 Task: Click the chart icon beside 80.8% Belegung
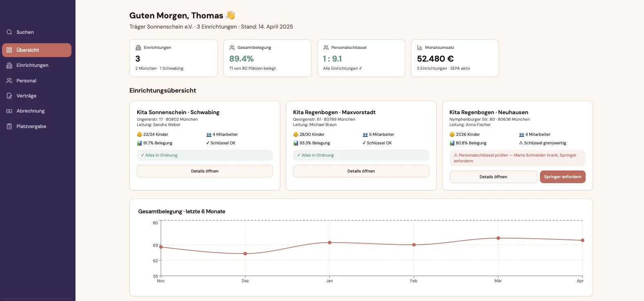coord(452,143)
